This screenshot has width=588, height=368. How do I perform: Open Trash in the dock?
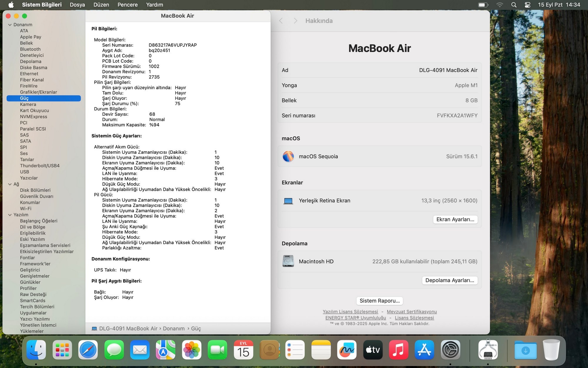pos(551,350)
